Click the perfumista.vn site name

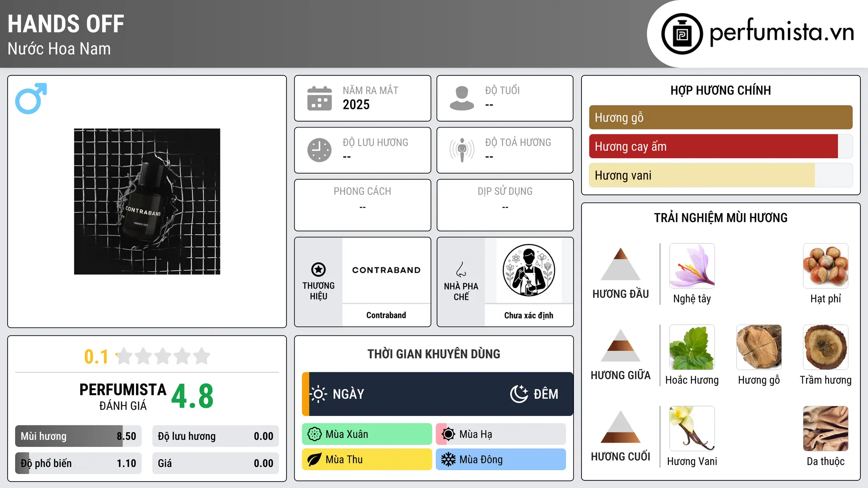coord(782,32)
